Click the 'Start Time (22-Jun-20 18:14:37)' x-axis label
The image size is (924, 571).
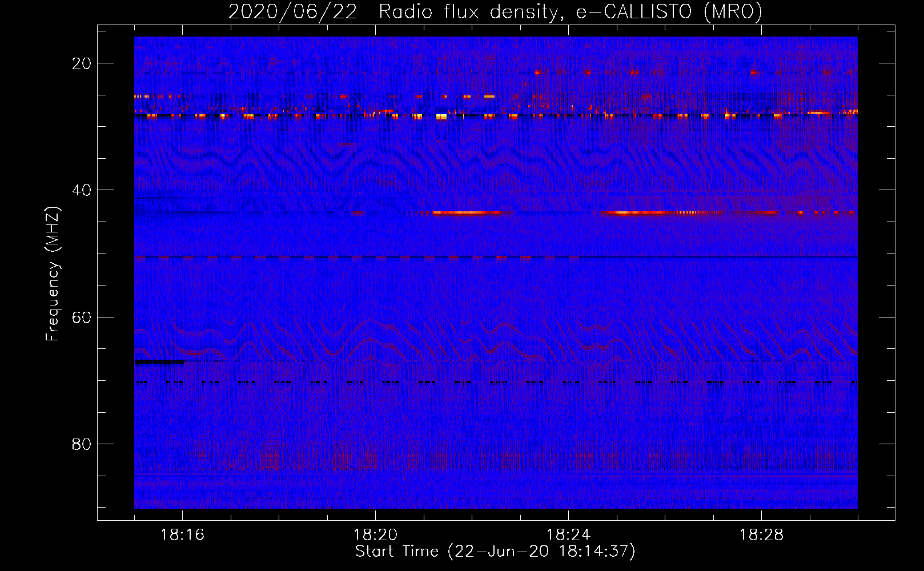(495, 552)
